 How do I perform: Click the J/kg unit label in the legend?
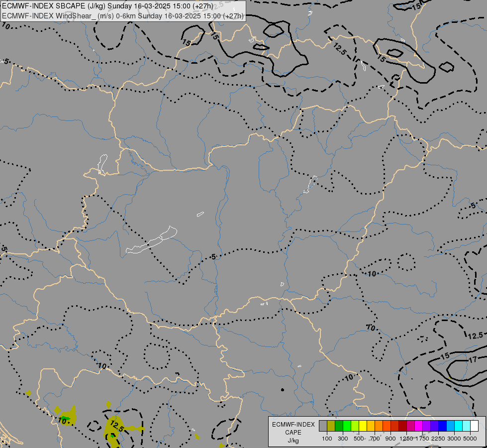pyautogui.click(x=293, y=441)
